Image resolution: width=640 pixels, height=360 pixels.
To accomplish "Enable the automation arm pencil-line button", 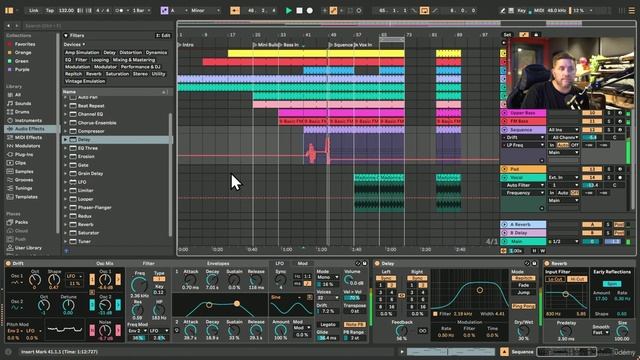I will click(x=333, y=11).
